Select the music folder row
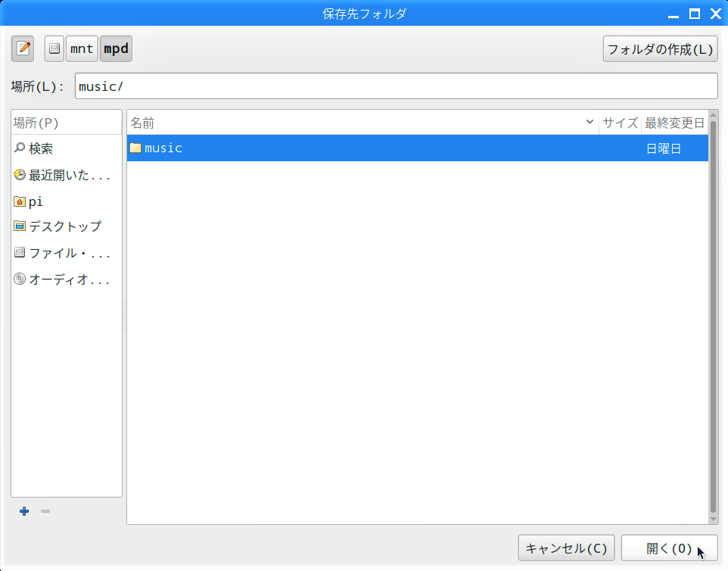This screenshot has height=571, width=728. (x=418, y=148)
